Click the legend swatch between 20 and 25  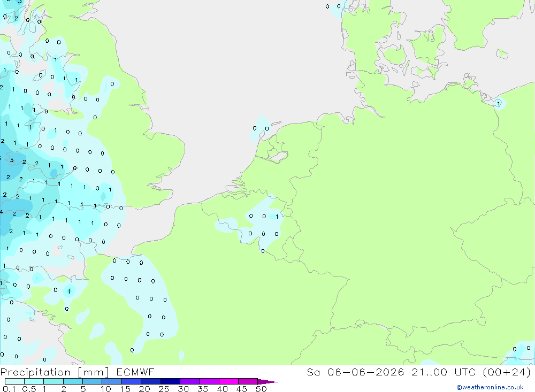(x=150, y=381)
